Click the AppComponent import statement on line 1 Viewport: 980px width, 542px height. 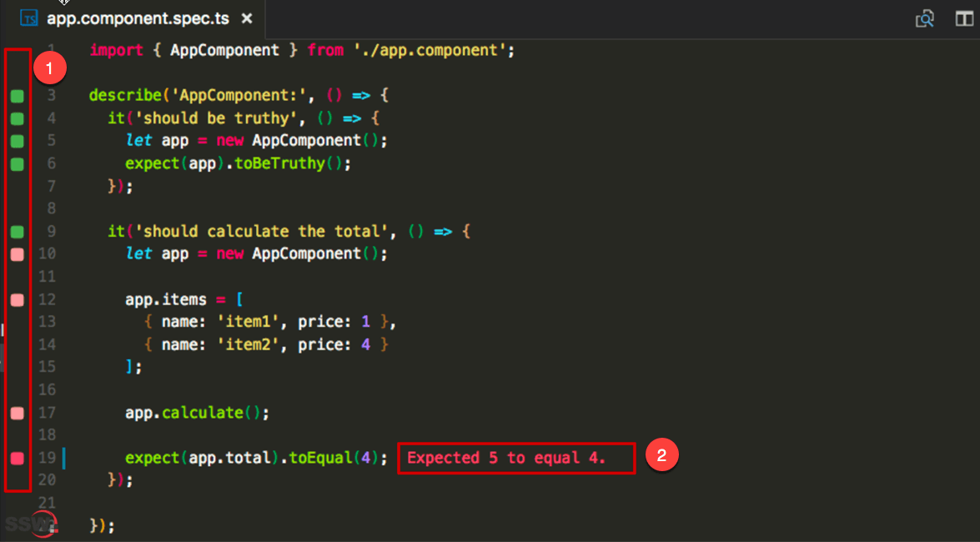click(300, 49)
